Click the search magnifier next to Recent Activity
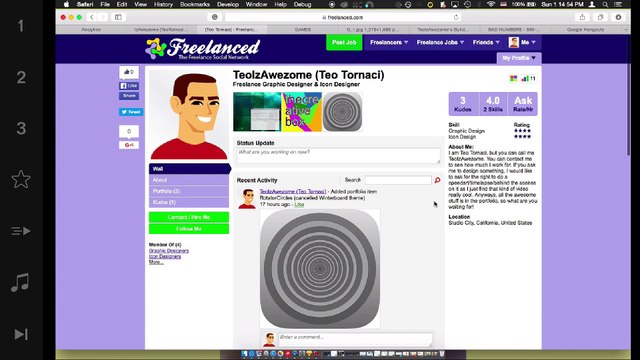The height and width of the screenshot is (360, 640). point(437,180)
